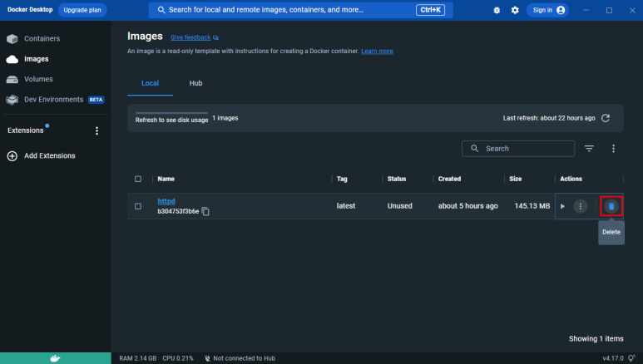Open httpd row more actions menu
This screenshot has height=364, width=643.
point(581,206)
